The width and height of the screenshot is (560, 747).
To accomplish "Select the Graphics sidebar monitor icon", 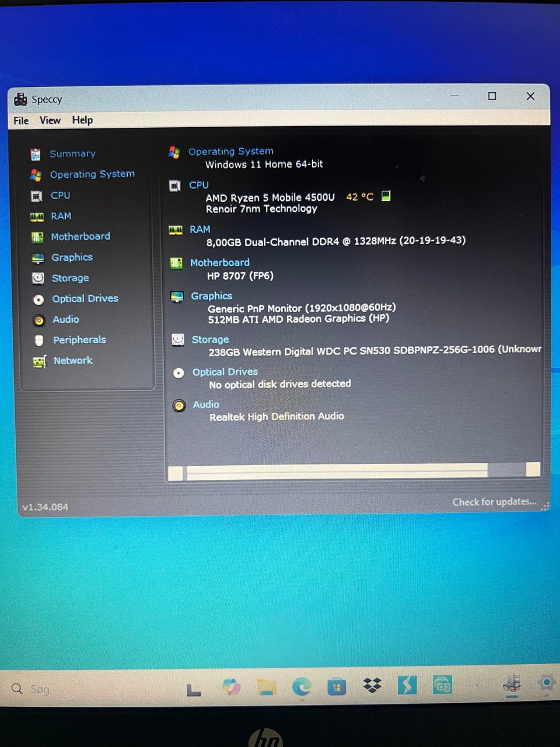I will coord(38,258).
